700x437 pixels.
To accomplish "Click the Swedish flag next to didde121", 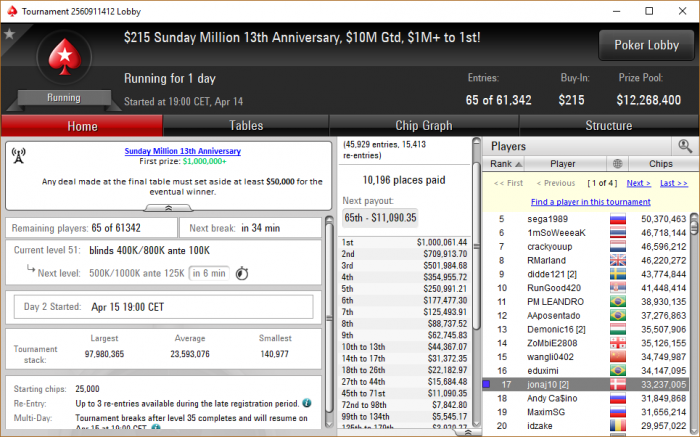I will [617, 274].
